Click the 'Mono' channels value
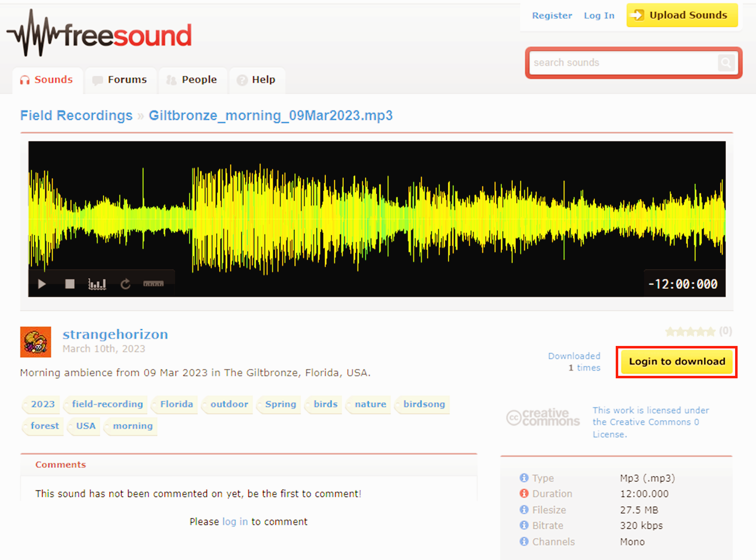Image resolution: width=756 pixels, height=560 pixels. [632, 542]
